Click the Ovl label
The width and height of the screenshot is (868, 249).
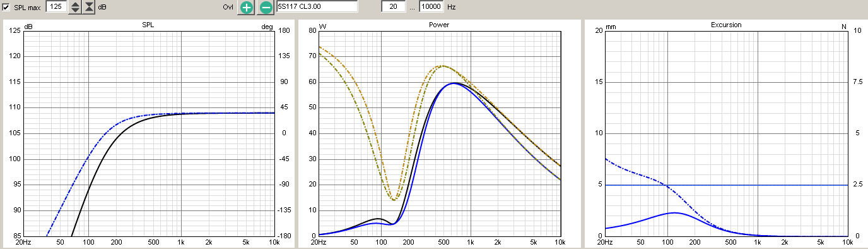click(x=229, y=8)
